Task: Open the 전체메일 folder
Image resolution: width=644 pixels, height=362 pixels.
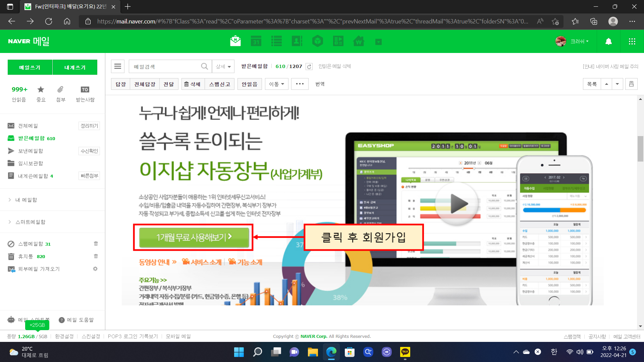Action: (x=28, y=126)
